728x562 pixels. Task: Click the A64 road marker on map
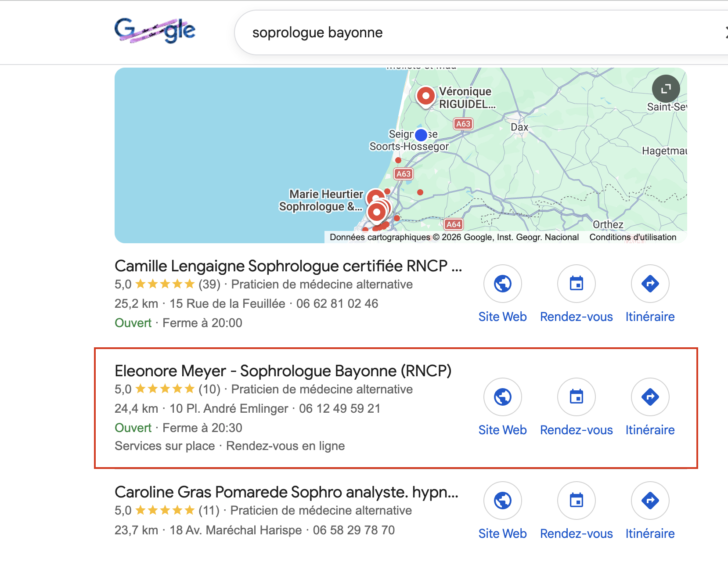[x=454, y=224]
